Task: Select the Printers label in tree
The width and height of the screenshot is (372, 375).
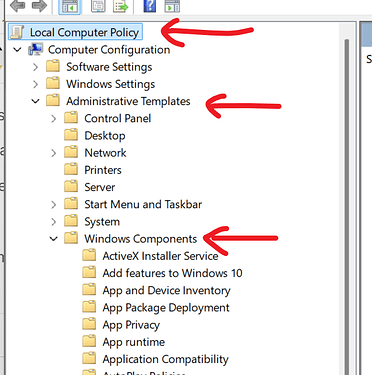Action: pyautogui.click(x=103, y=170)
